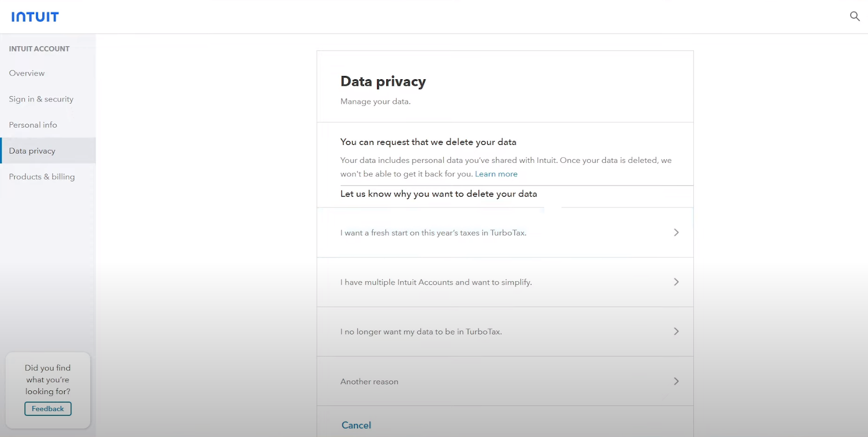Viewport: 868px width, 437px height.
Task: Go to Intuit logo home
Action: [x=35, y=17]
